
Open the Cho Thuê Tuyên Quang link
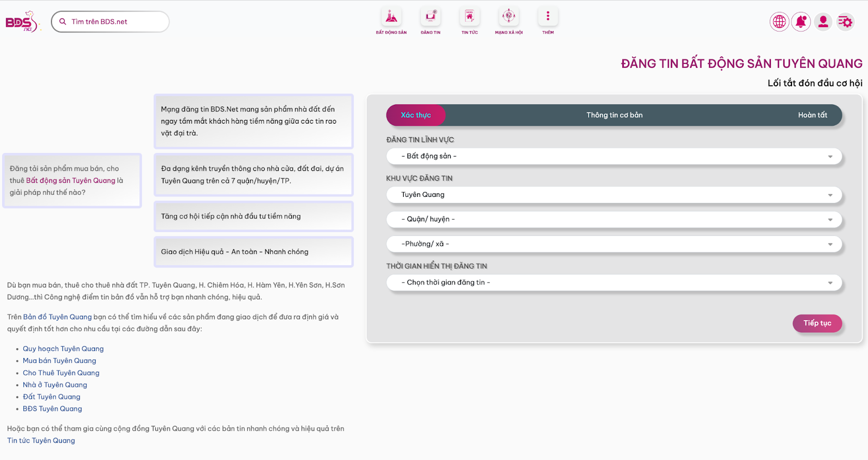(61, 373)
